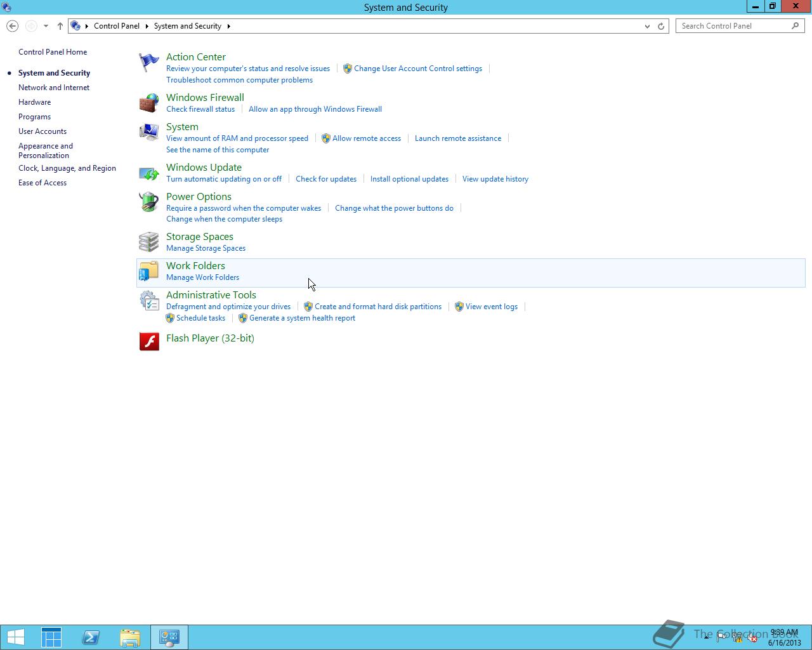
Task: Click the Refresh button in address bar
Action: pyautogui.click(x=661, y=26)
